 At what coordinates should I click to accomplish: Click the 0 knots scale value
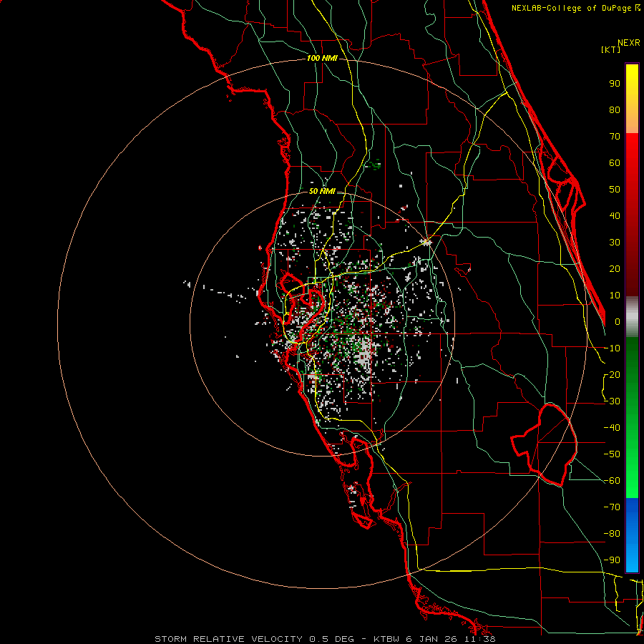[x=618, y=322]
